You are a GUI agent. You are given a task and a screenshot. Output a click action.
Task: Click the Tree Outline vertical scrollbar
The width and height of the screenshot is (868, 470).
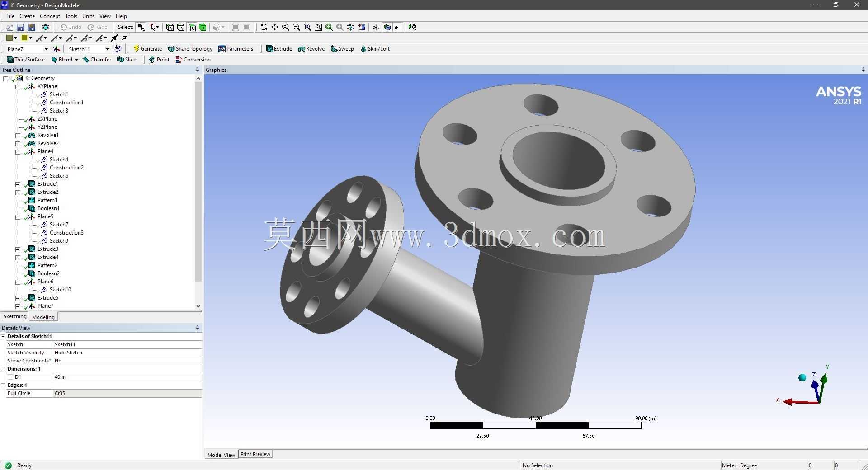pos(198,181)
